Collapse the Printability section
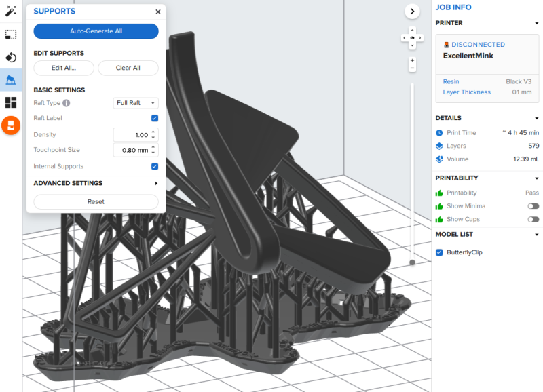This screenshot has height=392, width=543. coord(537,178)
